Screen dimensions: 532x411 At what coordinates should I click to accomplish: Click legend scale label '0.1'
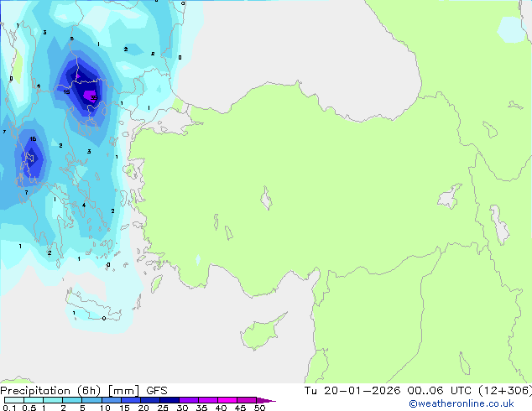9,408
